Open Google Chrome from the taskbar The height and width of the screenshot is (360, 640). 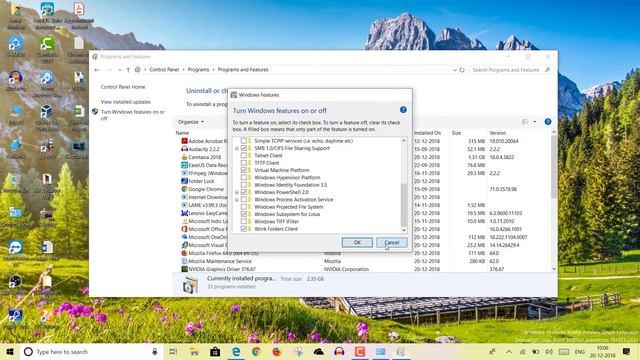(256, 351)
